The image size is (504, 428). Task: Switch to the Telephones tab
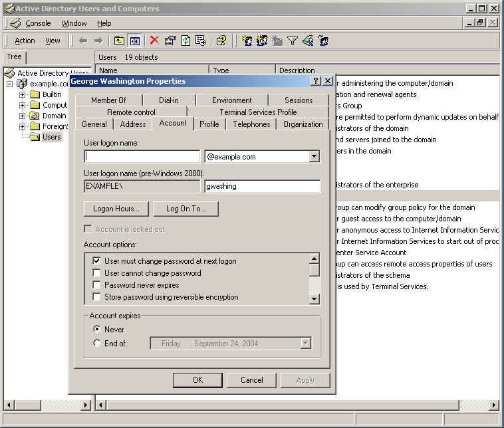pos(251,124)
